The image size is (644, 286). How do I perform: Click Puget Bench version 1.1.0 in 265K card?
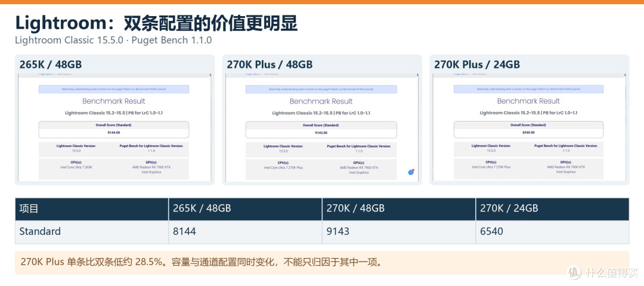click(151, 151)
